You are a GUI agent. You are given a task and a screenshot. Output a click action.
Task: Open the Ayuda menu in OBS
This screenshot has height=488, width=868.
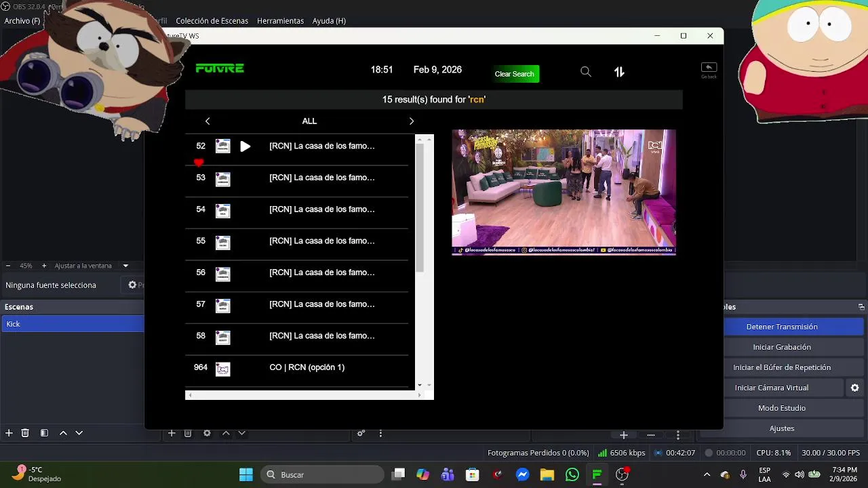[x=329, y=21]
